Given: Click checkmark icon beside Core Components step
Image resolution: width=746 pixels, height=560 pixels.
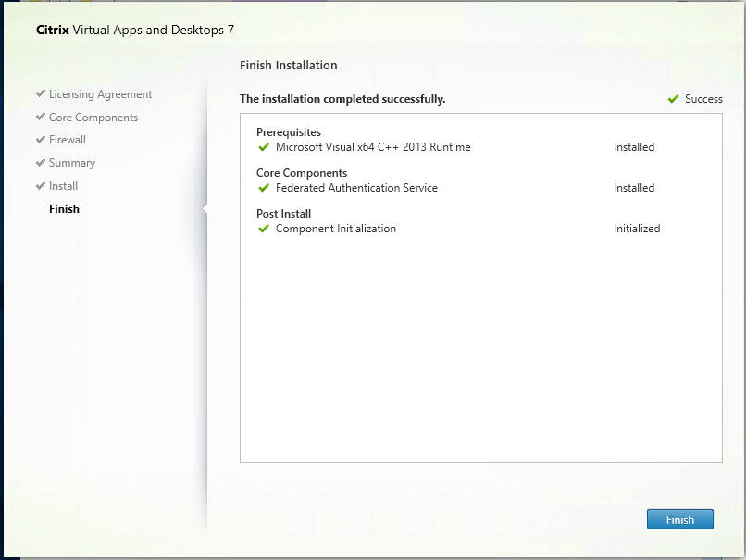Looking at the screenshot, I should (x=41, y=116).
